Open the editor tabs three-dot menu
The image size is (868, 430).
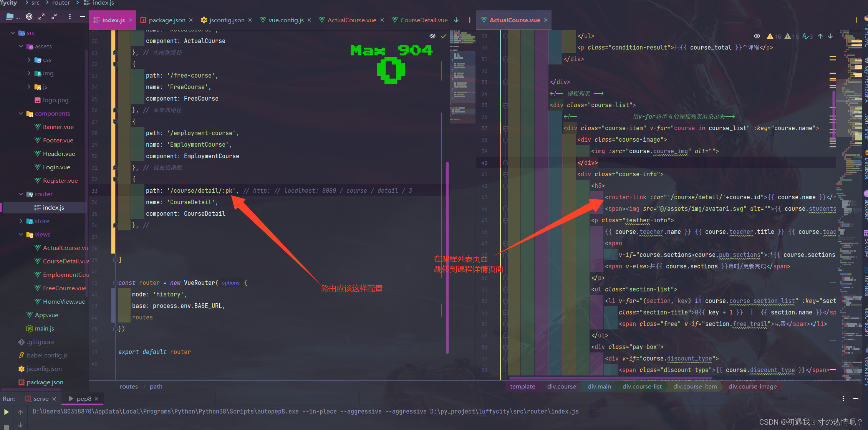[x=469, y=20]
